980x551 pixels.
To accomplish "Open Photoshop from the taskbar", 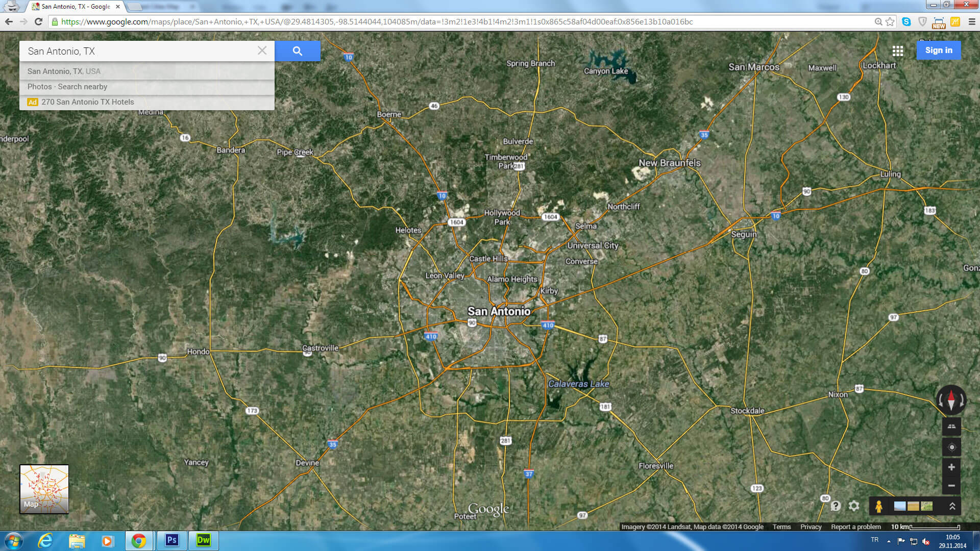I will coord(172,541).
